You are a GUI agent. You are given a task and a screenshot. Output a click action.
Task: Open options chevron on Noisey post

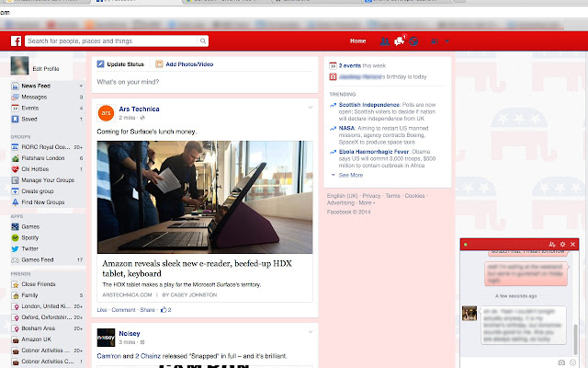point(311,332)
